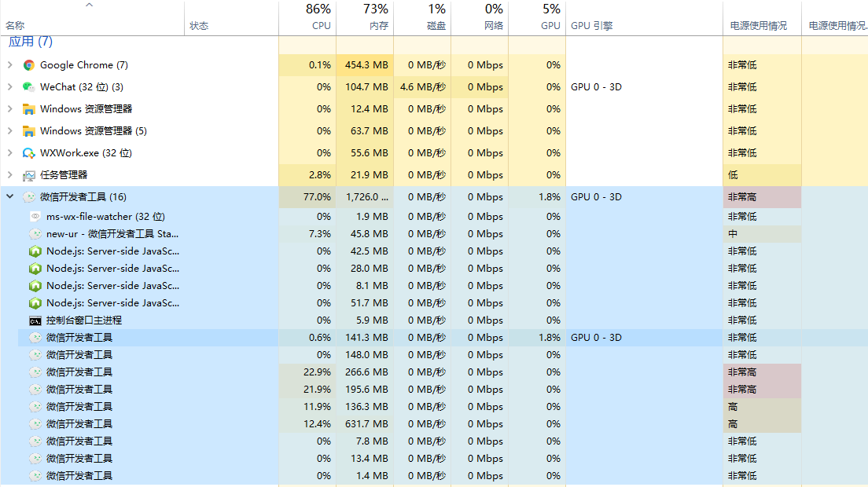Collapse the 微信开发者工具 (16) group
The height and width of the screenshot is (487, 868).
coord(10,197)
